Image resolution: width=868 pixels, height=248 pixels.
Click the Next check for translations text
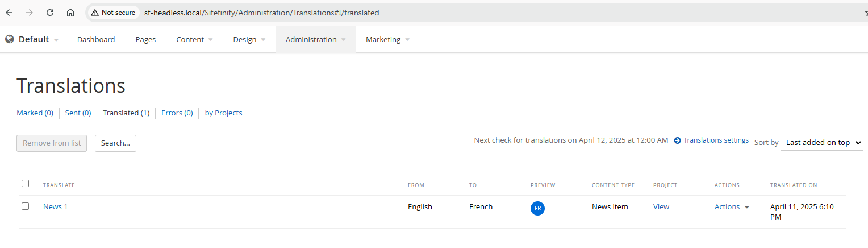click(x=571, y=140)
